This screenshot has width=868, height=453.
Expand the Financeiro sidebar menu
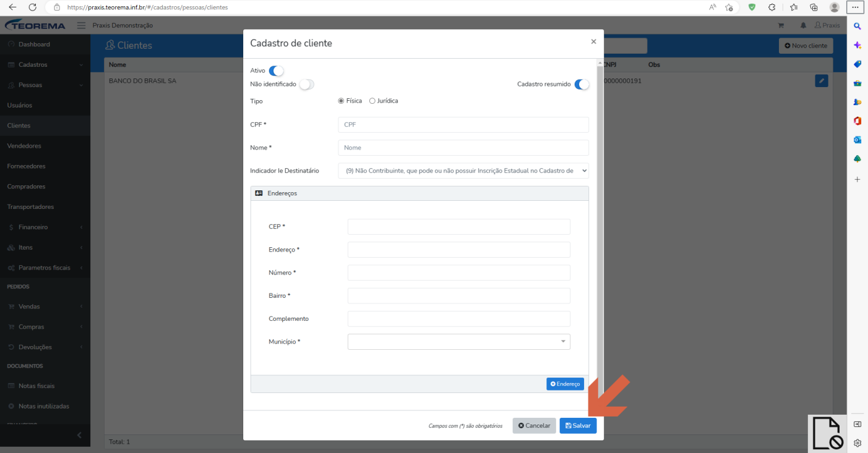tap(45, 227)
